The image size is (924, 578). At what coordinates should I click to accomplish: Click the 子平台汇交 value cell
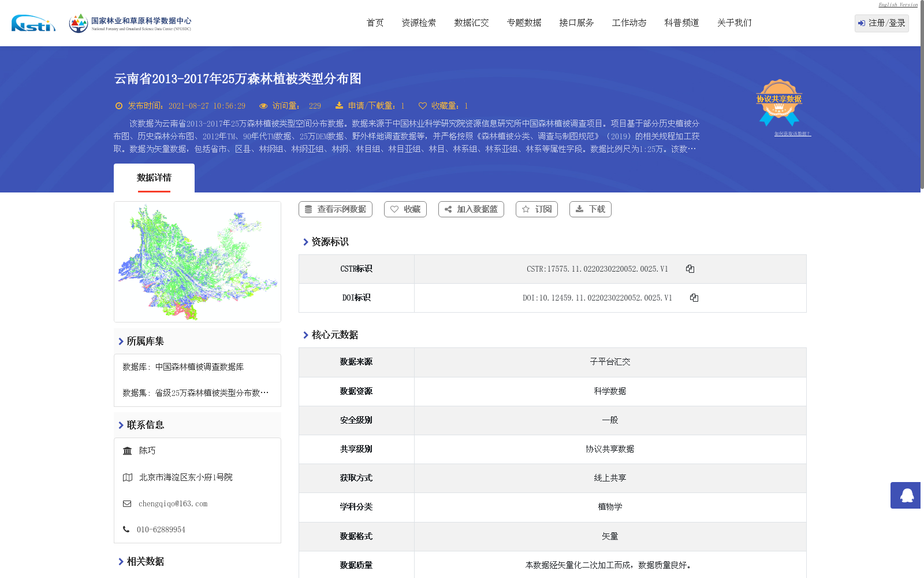tap(610, 362)
